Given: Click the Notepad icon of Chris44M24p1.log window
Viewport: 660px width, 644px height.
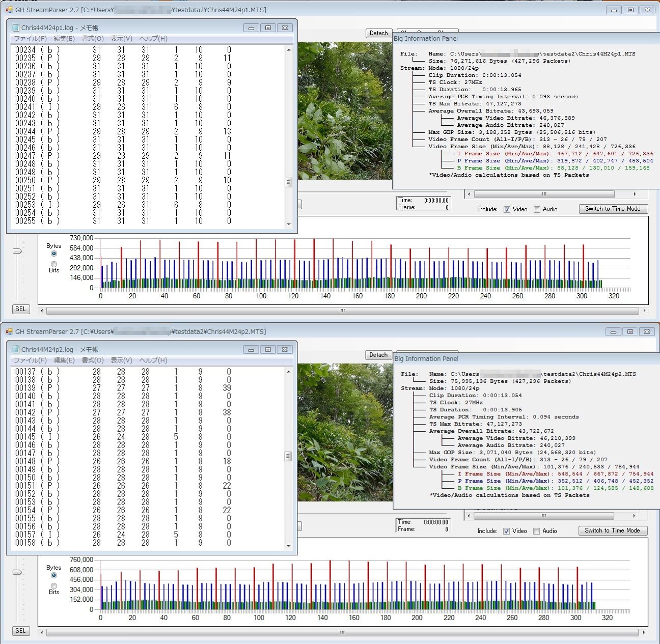Looking at the screenshot, I should point(15,27).
